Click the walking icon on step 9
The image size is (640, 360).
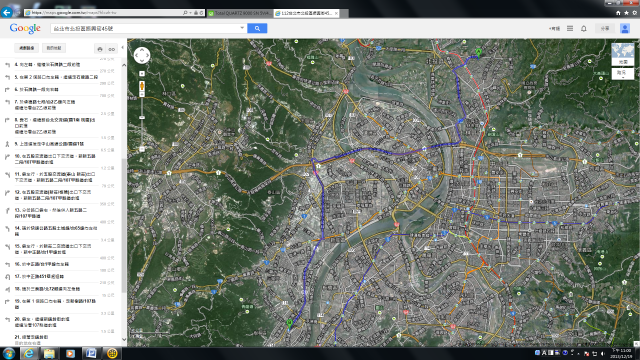click(x=7, y=144)
